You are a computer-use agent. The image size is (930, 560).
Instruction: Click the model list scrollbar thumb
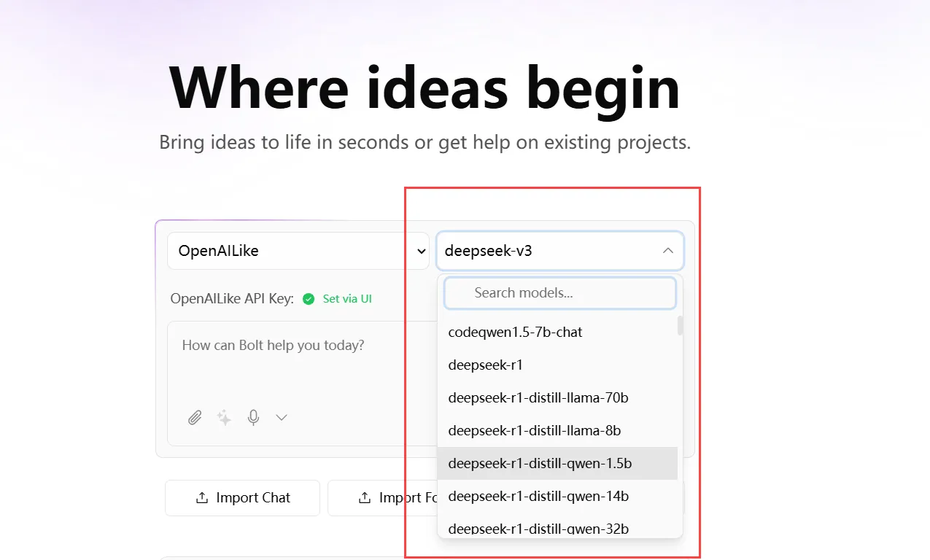pyautogui.click(x=681, y=325)
